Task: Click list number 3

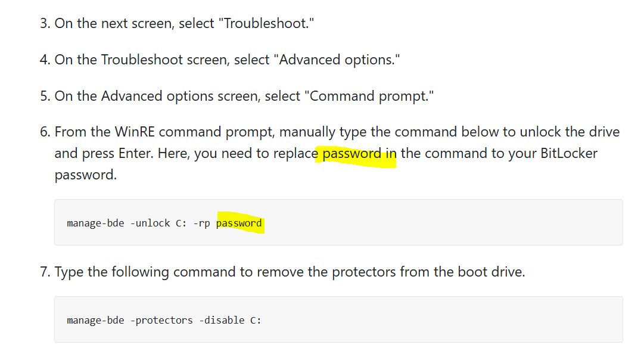Action: click(45, 23)
